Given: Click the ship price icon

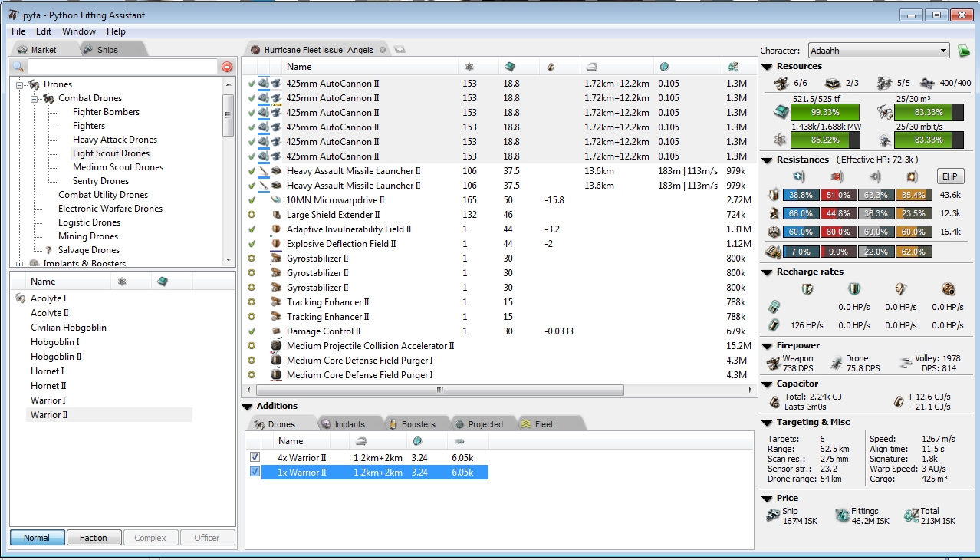Looking at the screenshot, I should point(773,516).
